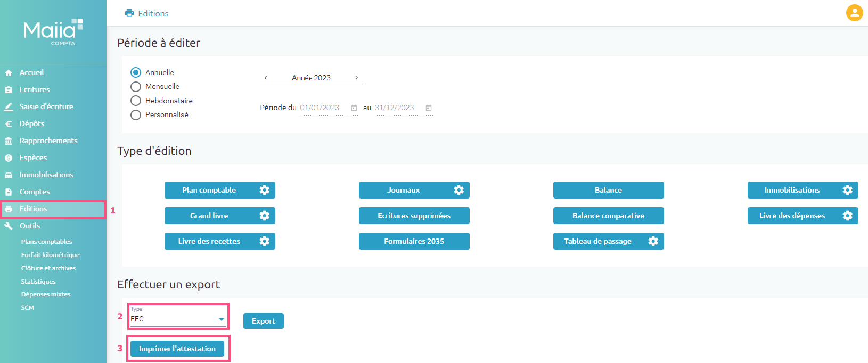This screenshot has height=363, width=868.
Task: Click the user profile avatar icon
Action: coord(854,13)
